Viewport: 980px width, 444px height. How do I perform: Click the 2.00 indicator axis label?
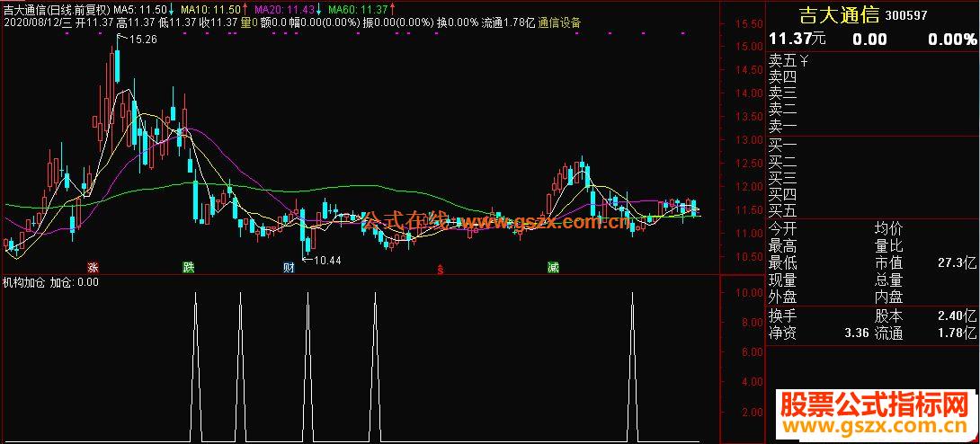tap(751, 413)
